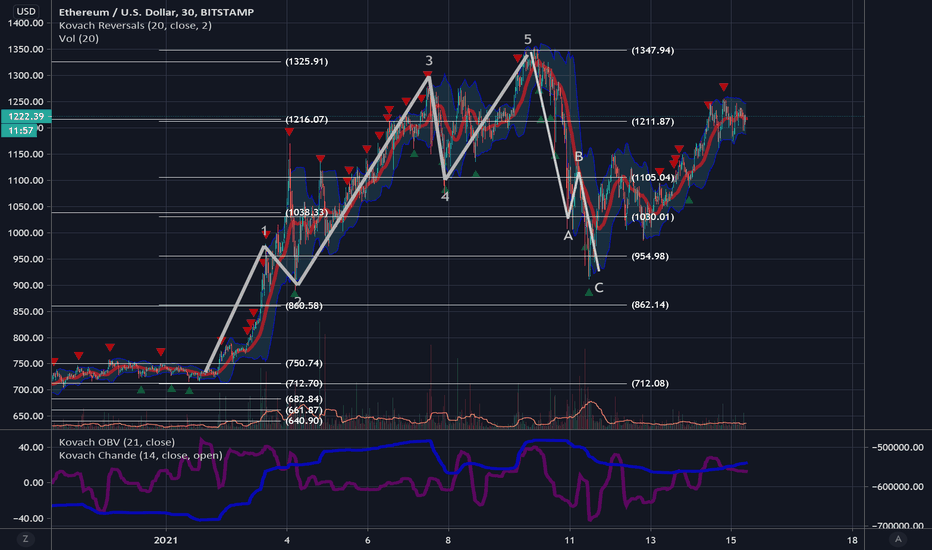Select the (712.70) level label
Viewport: 932px width, 550px height.
[304, 384]
